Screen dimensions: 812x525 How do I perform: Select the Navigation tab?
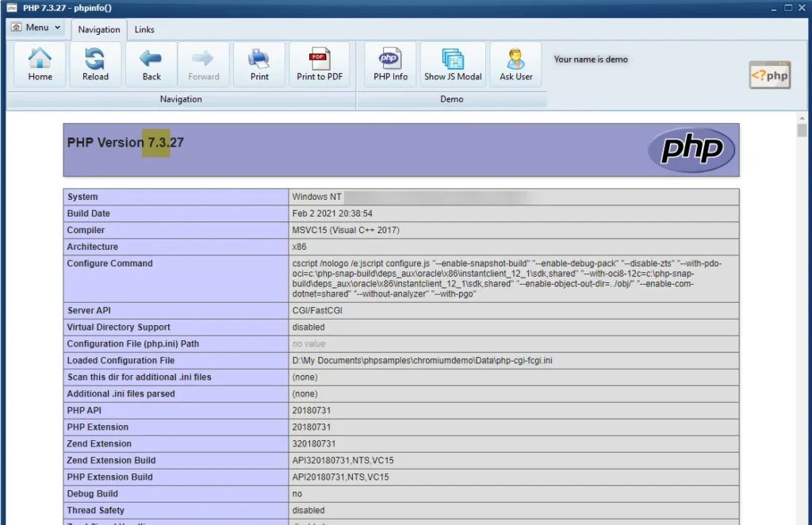(x=99, y=29)
